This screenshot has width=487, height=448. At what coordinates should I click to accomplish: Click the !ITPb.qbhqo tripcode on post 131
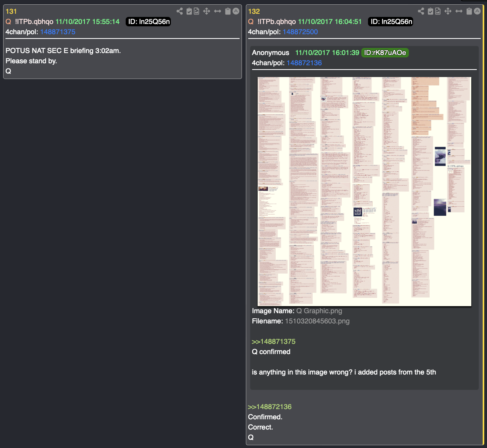[x=34, y=22]
